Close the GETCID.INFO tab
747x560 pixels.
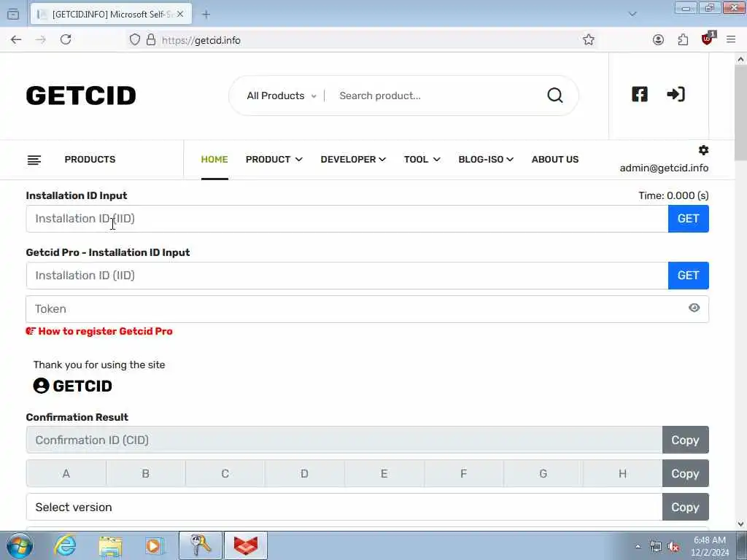[x=180, y=15]
